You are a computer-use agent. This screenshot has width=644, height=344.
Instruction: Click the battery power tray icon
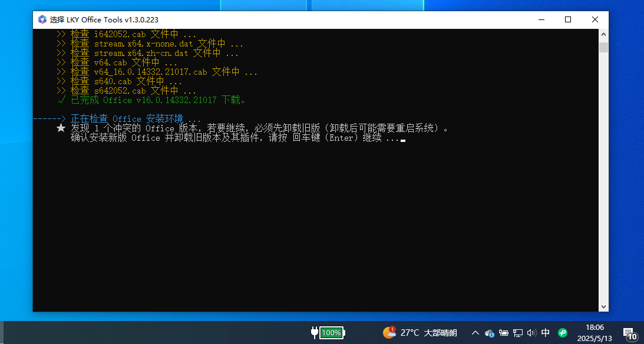(504, 332)
